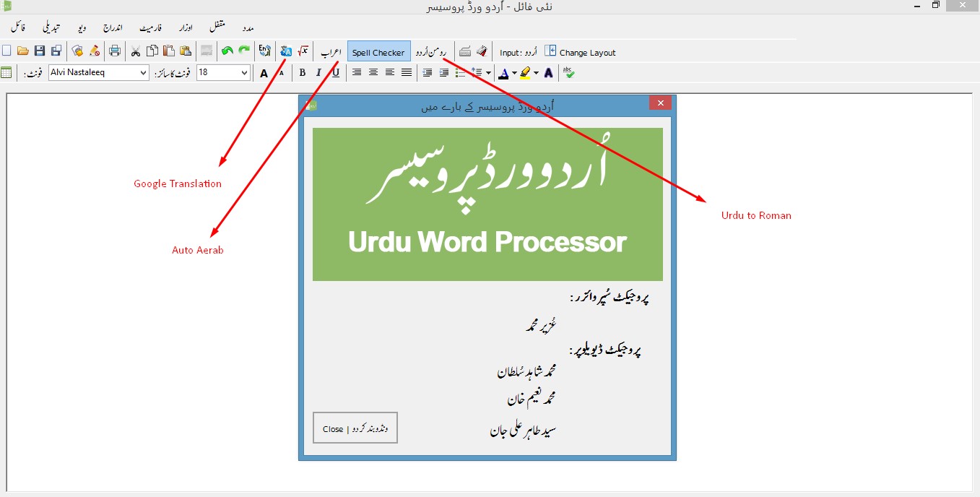Open the font size 18 dropdown
Viewport: 980px width, 497px height.
coord(223,72)
